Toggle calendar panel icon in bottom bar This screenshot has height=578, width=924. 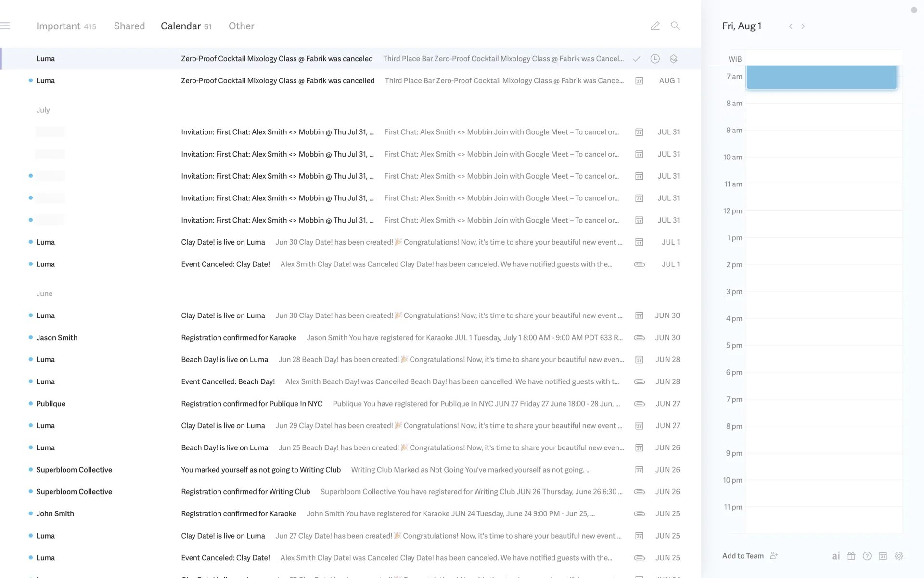[883, 556]
